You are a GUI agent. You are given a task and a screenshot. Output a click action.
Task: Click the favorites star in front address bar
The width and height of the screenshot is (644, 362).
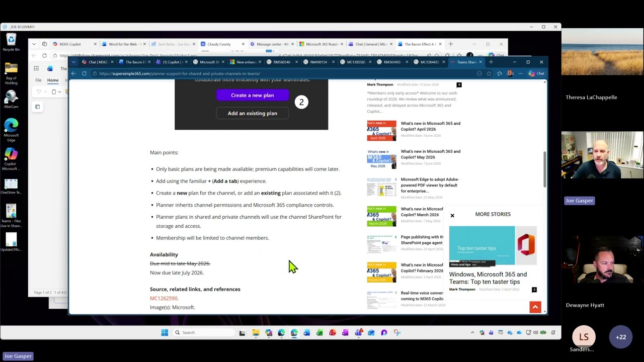coord(489,73)
